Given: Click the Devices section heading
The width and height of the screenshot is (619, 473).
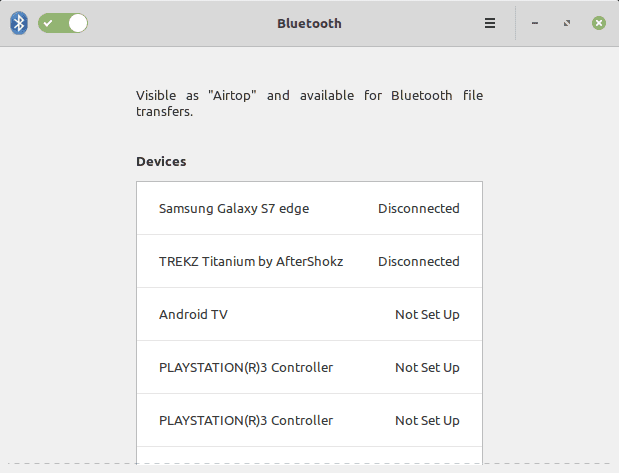Looking at the screenshot, I should coord(161,161).
